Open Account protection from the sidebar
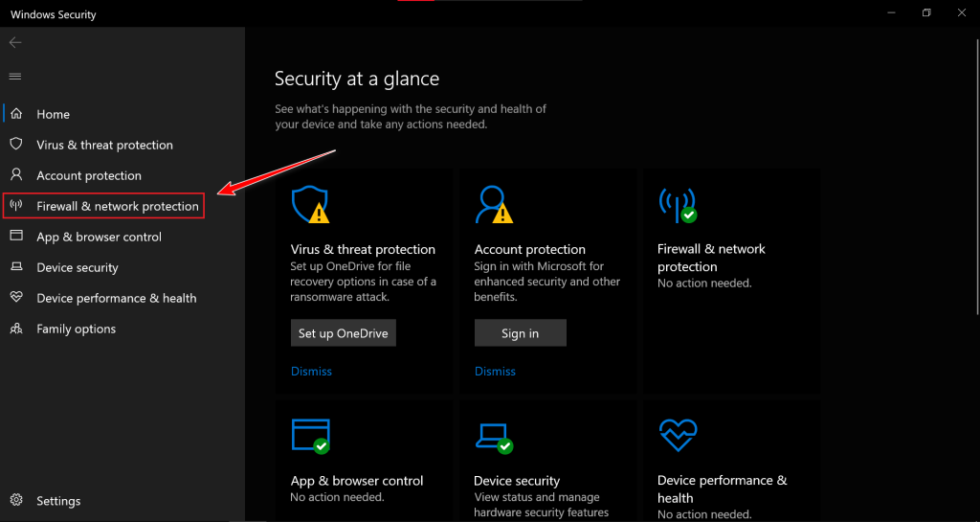 coord(88,175)
